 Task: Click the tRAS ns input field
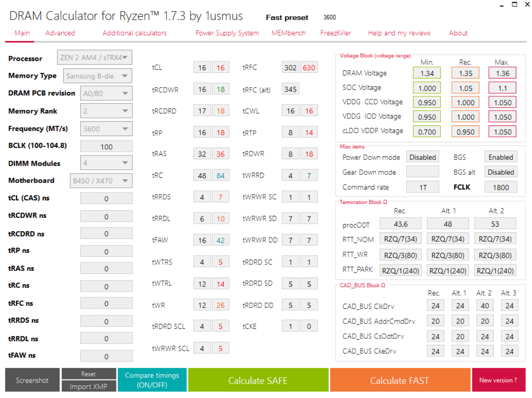coord(106,268)
